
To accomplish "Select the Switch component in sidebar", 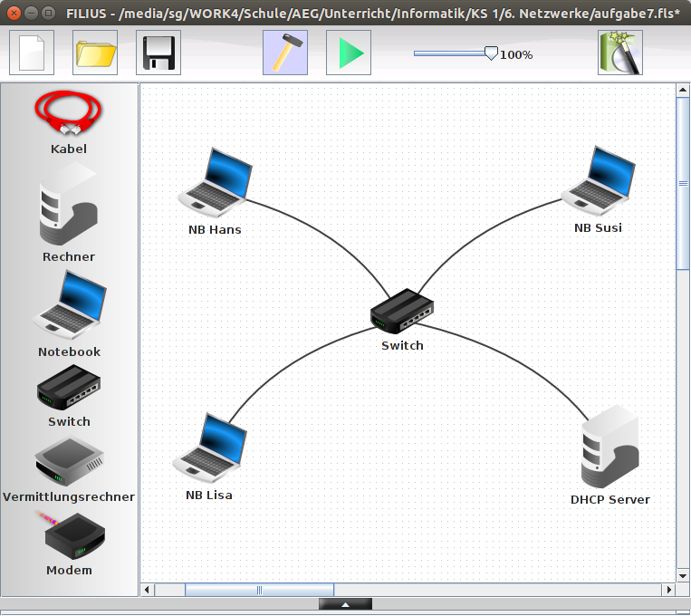I will [x=69, y=389].
